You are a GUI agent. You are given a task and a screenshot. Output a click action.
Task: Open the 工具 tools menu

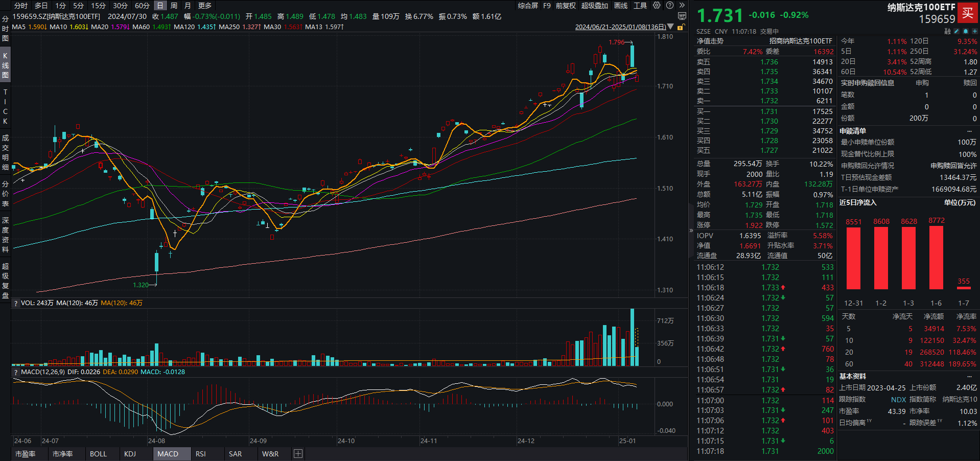tap(640, 6)
